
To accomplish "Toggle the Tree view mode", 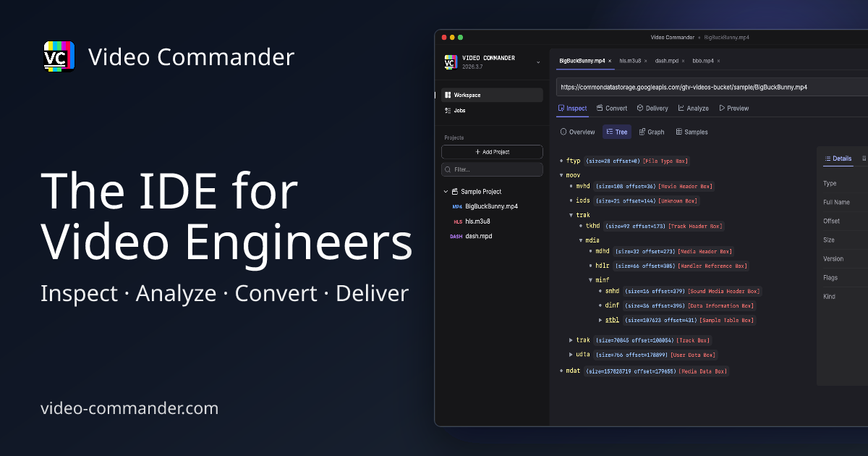I will coord(617,132).
